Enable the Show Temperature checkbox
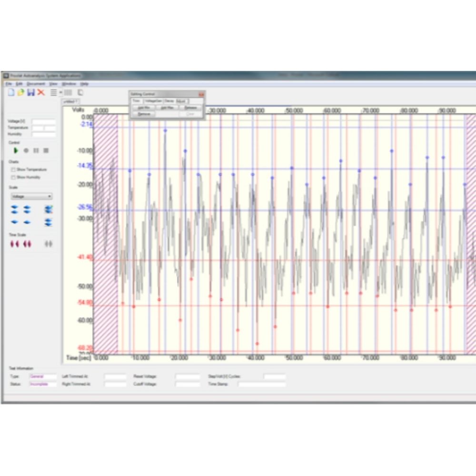This screenshot has height=476, width=476. click(x=13, y=169)
